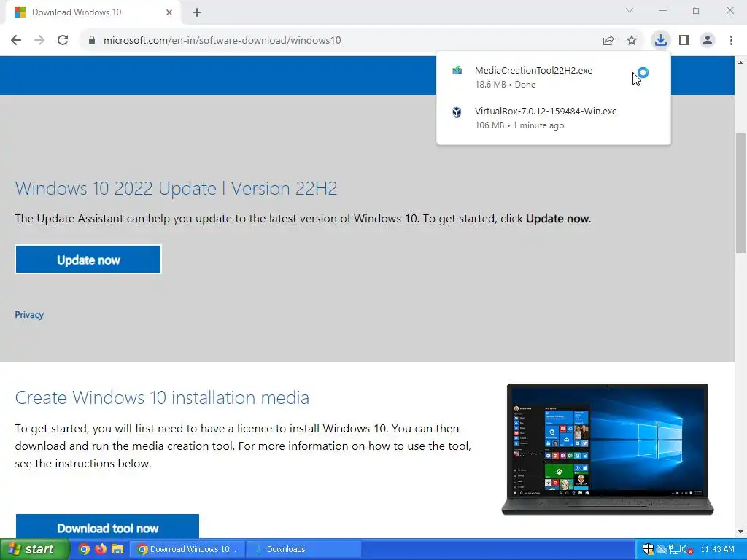Open the Chrome profile avatar menu
Image resolution: width=747 pixels, height=560 pixels.
point(708,41)
